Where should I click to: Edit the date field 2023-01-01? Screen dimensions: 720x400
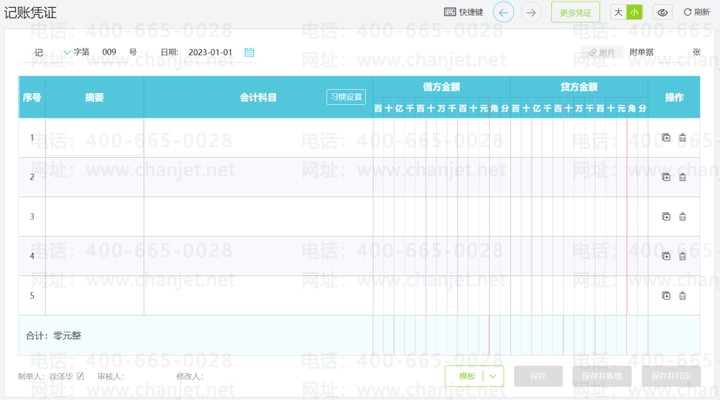pos(210,52)
